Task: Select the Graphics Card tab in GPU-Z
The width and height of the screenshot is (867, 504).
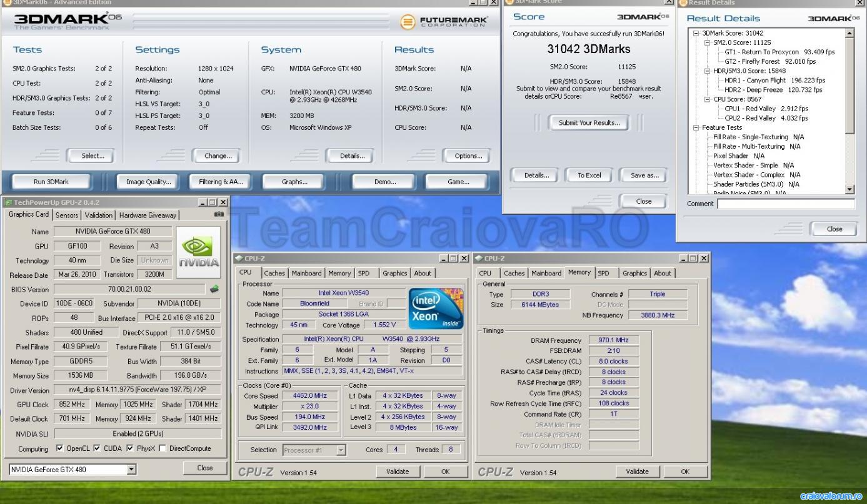Action: click(x=29, y=214)
